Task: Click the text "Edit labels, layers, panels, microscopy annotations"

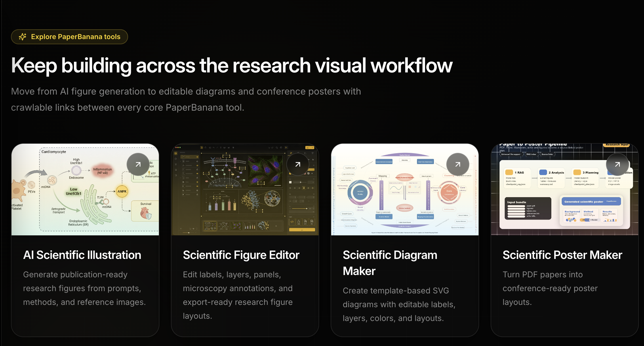Action: click(238, 295)
